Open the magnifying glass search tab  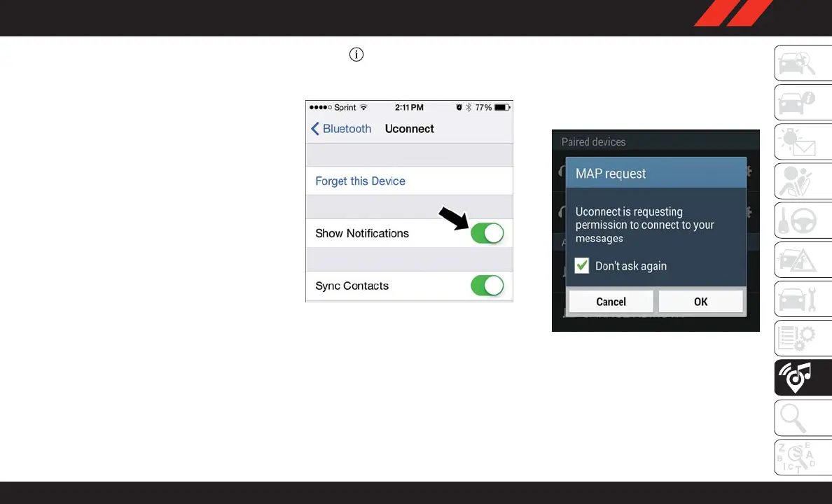(x=803, y=417)
